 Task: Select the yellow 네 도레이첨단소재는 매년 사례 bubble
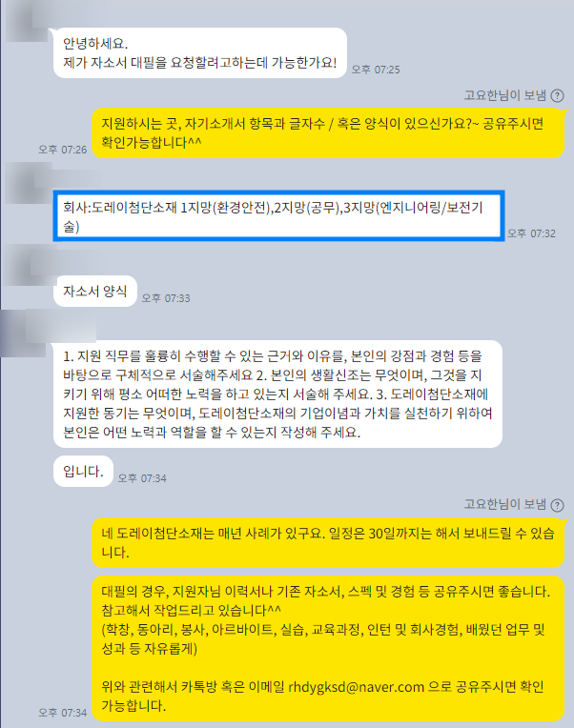328,543
